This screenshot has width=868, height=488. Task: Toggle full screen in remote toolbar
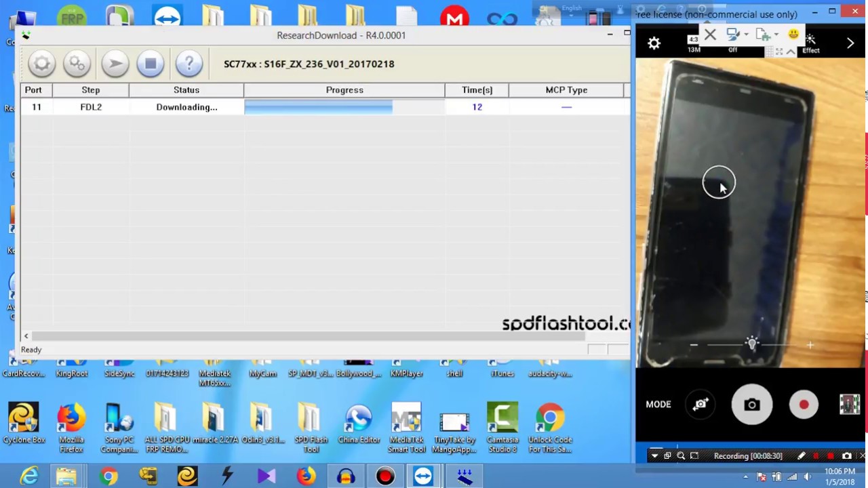point(779,52)
